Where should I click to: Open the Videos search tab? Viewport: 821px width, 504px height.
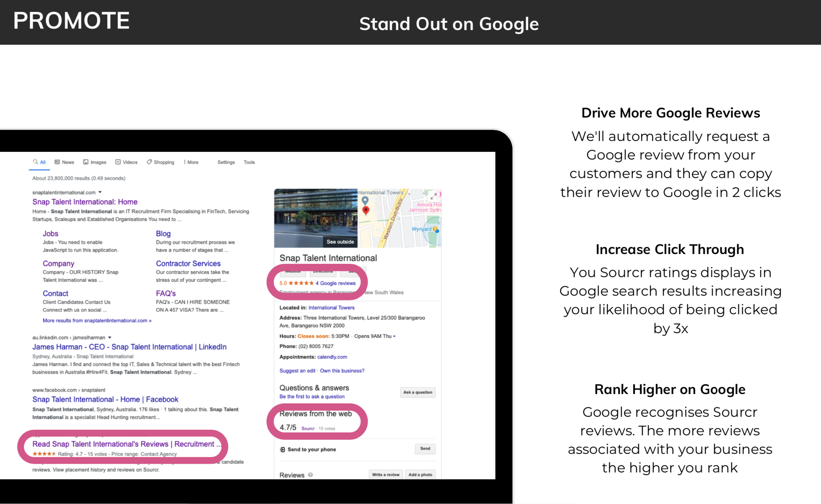(x=126, y=162)
